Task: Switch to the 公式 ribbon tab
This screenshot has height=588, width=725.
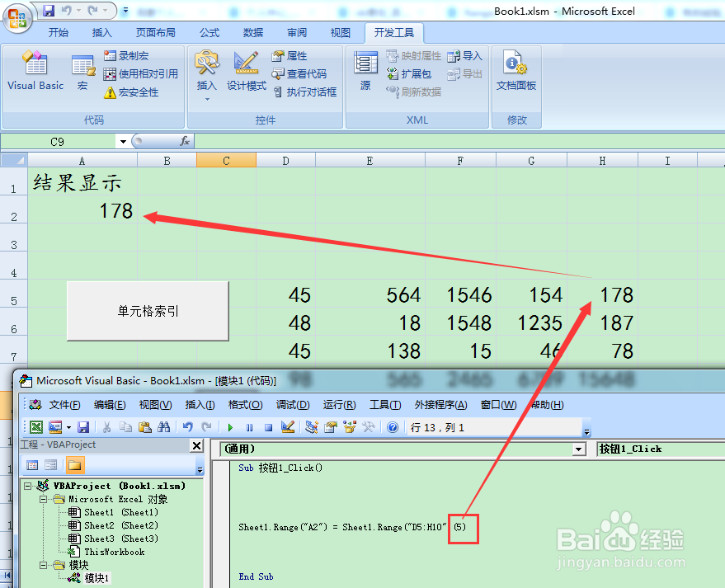Action: click(209, 32)
